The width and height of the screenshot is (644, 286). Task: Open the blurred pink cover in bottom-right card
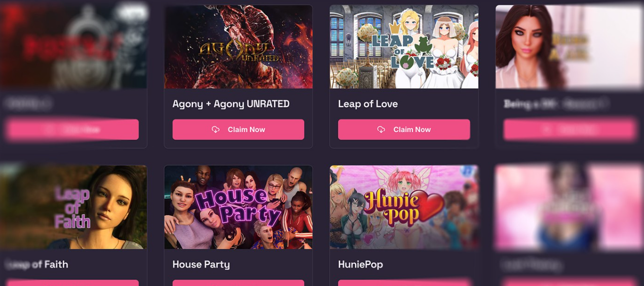coord(569,207)
